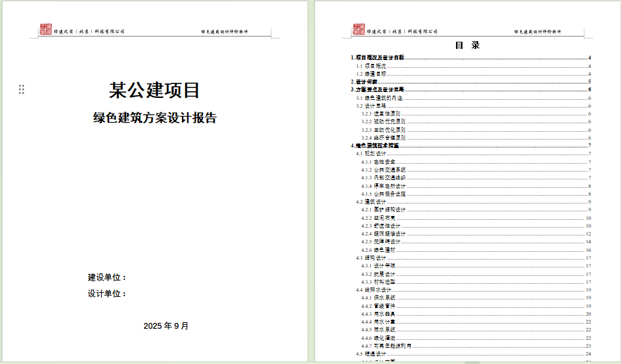The height and width of the screenshot is (364, 621).
Task: Open contents entry 1.2 绿建目标
Action: coord(474,74)
